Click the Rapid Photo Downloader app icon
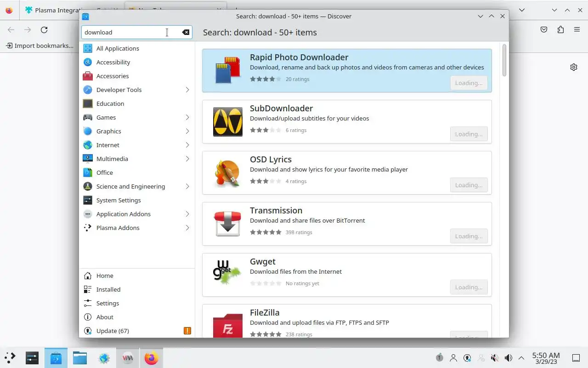 pyautogui.click(x=228, y=70)
